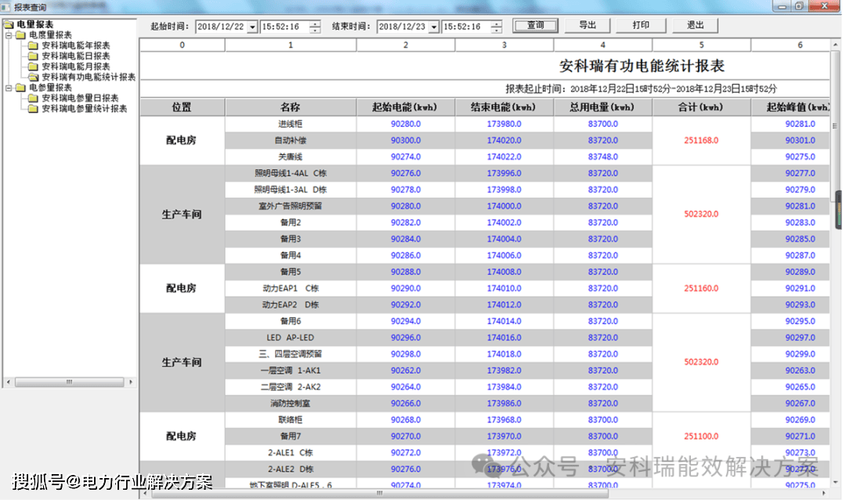Viewport: 846px width, 500px height.
Task: Select 安科瑞电参量日报表 in the tree
Action: click(x=80, y=98)
